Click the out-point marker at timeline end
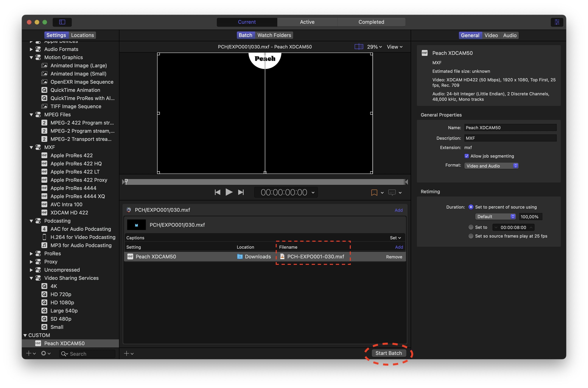Image resolution: width=588 pixels, height=388 pixels. pos(406,182)
